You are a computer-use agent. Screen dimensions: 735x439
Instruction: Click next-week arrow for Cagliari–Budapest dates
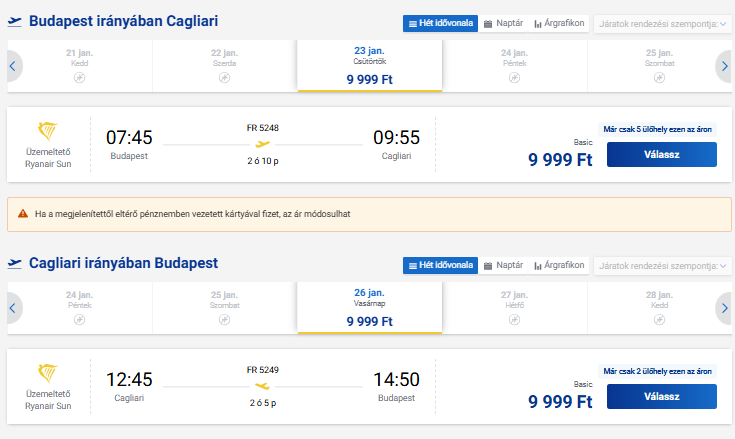coord(724,308)
